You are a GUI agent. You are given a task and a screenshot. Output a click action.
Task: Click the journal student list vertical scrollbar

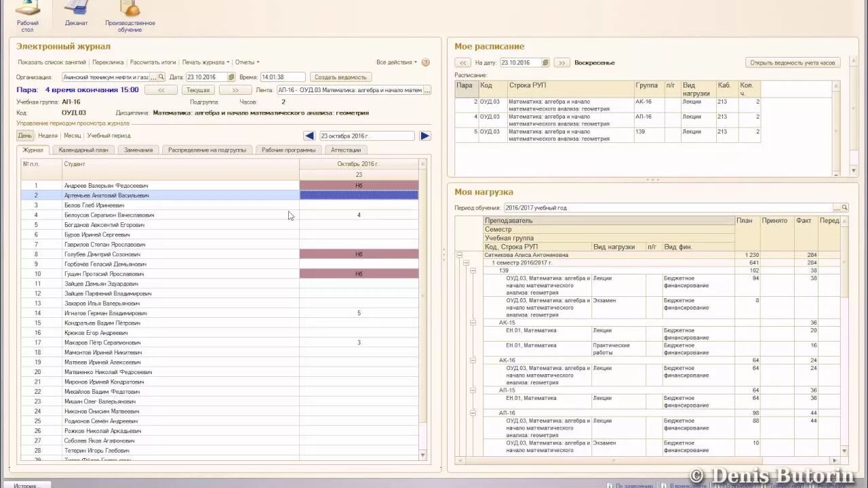[423, 309]
